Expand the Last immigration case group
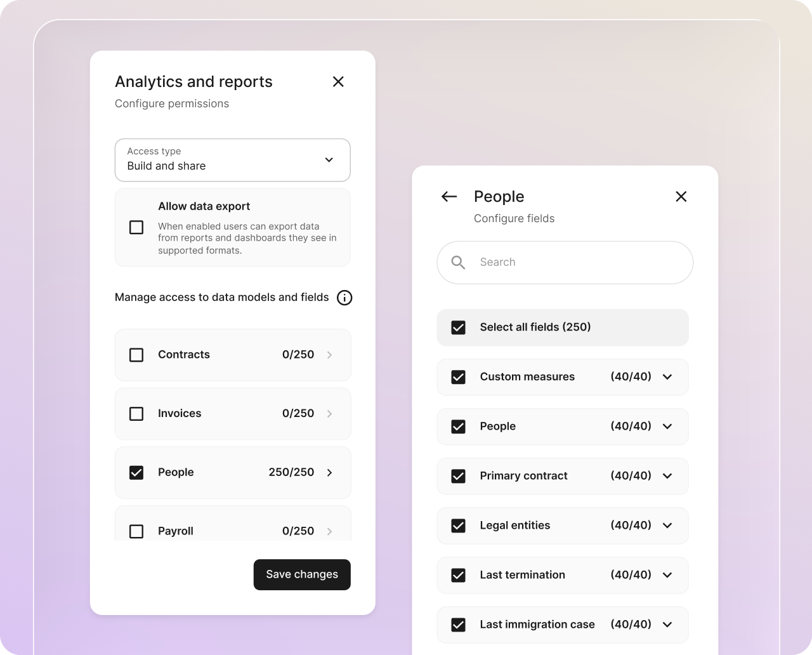Viewport: 812px width, 655px height. [x=667, y=625]
